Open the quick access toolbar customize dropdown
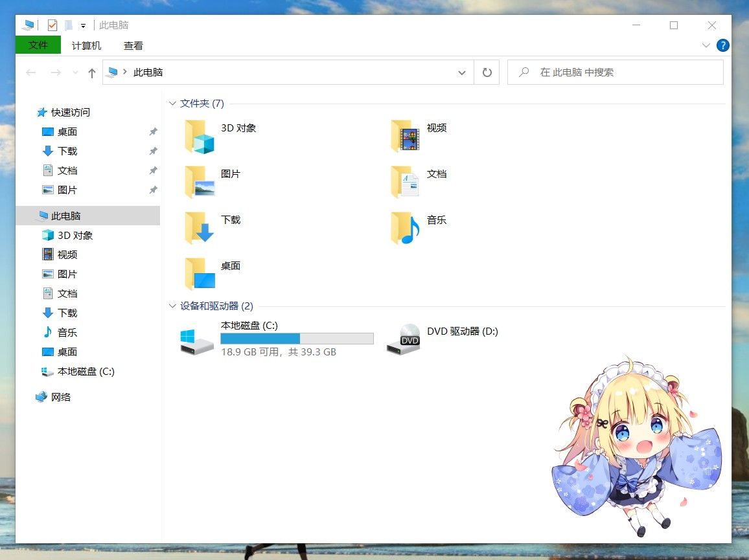Screen dimensions: 749x560 (83, 26)
